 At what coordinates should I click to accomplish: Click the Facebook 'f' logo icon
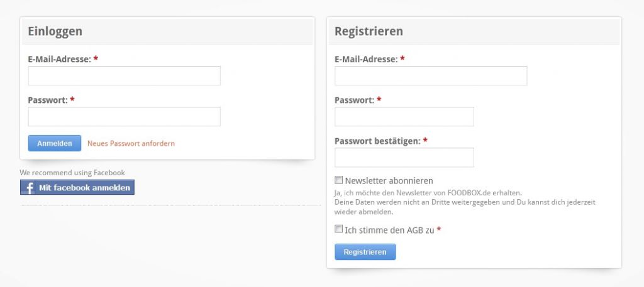[x=29, y=188]
